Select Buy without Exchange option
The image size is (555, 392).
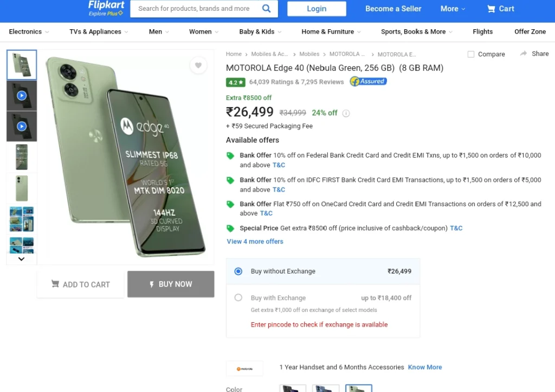(x=238, y=271)
